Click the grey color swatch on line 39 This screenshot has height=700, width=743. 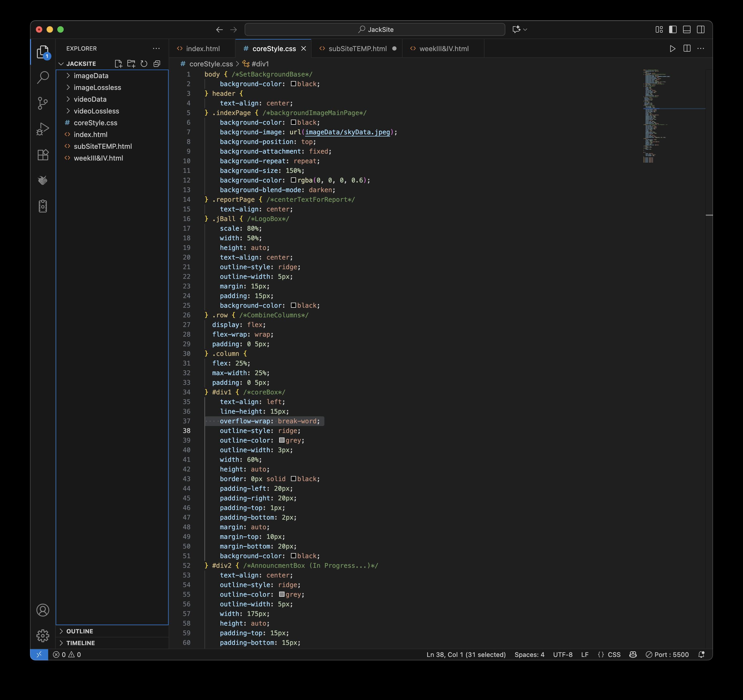(282, 440)
